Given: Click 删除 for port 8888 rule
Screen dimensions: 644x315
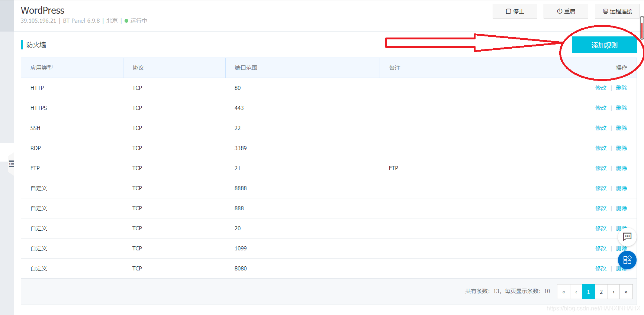Looking at the screenshot, I should pos(622,188).
